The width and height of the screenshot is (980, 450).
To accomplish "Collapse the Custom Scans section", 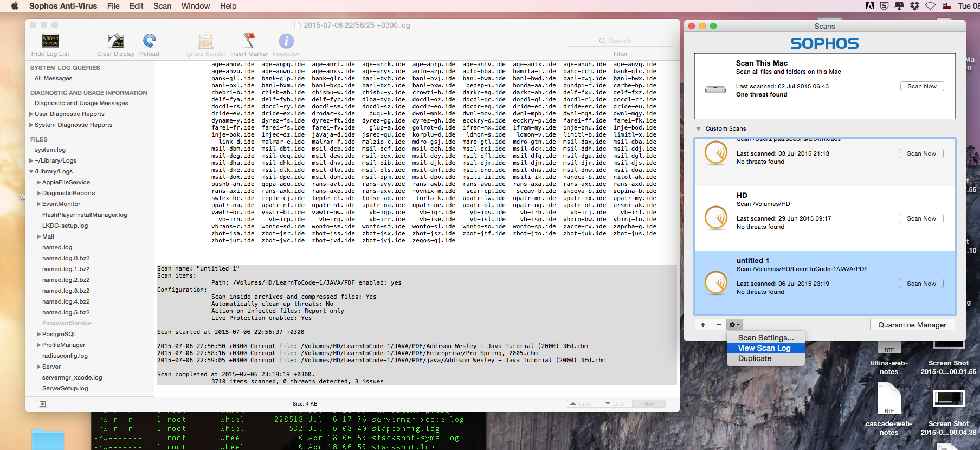I will pyautogui.click(x=698, y=128).
